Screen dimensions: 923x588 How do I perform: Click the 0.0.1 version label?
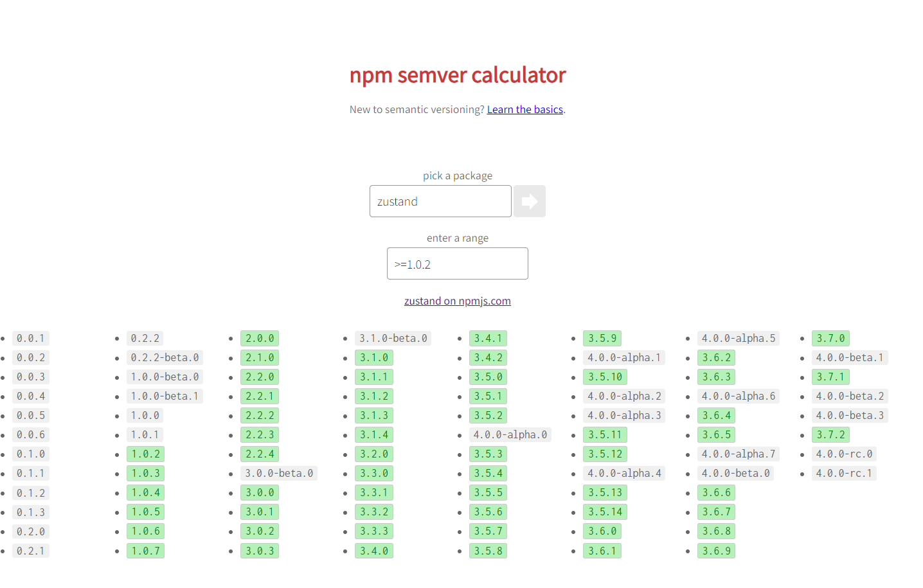click(x=31, y=338)
